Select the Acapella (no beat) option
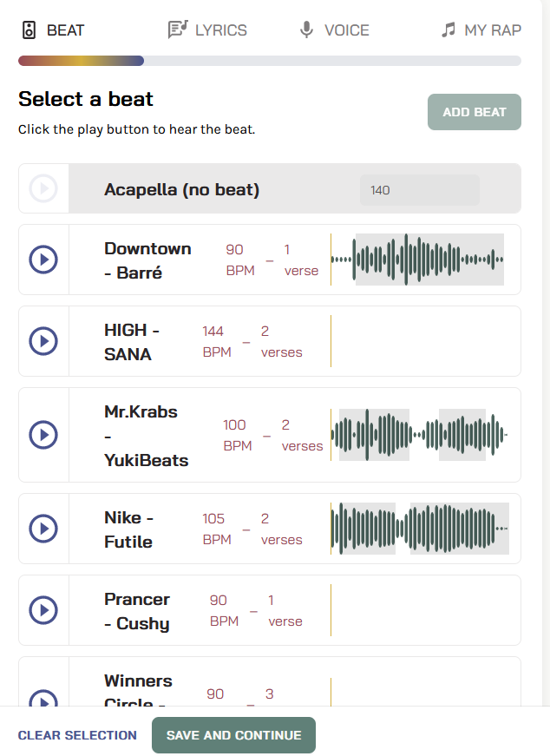This screenshot has height=756, width=550. coord(181,189)
